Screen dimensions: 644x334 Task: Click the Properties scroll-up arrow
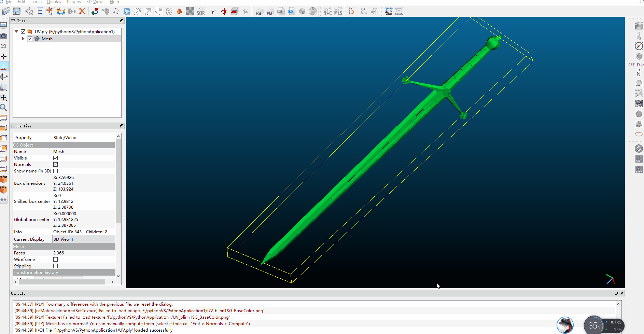(x=118, y=136)
